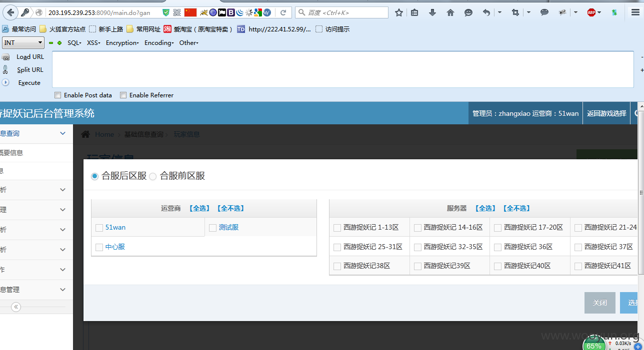This screenshot has height=350, width=644.
Task: Open the INT type dropdown
Action: click(23, 43)
